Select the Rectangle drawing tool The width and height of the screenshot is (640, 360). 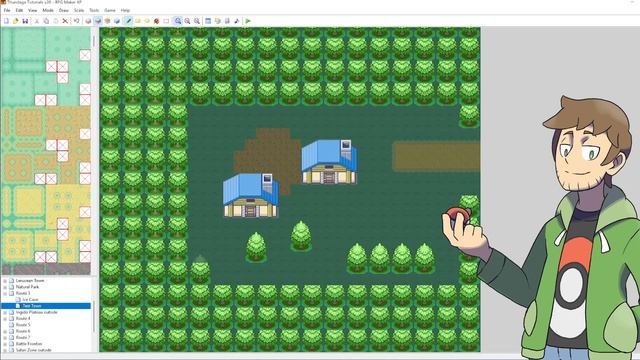(138, 21)
